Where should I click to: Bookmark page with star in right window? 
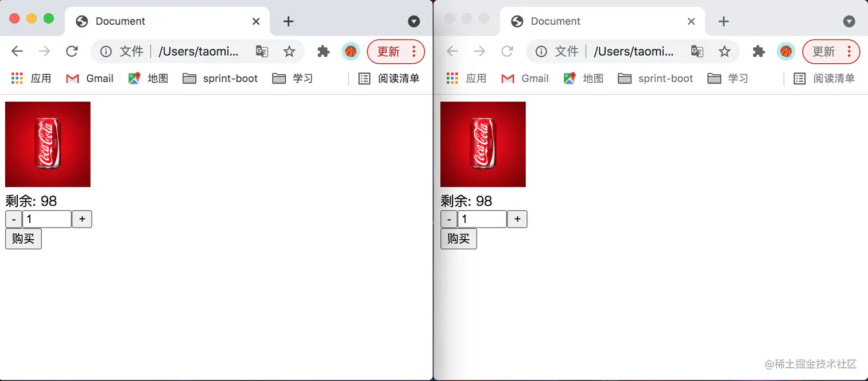[x=724, y=52]
